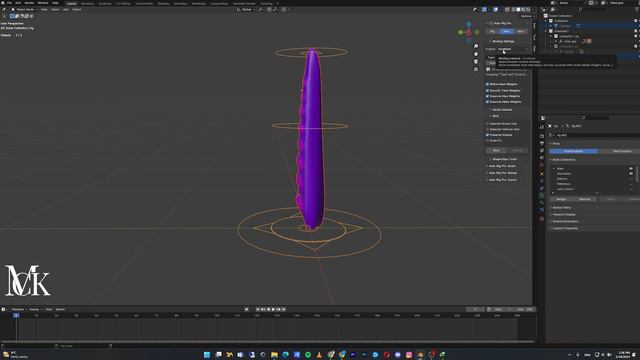Click the set-new-selection mode icon

[12, 16]
